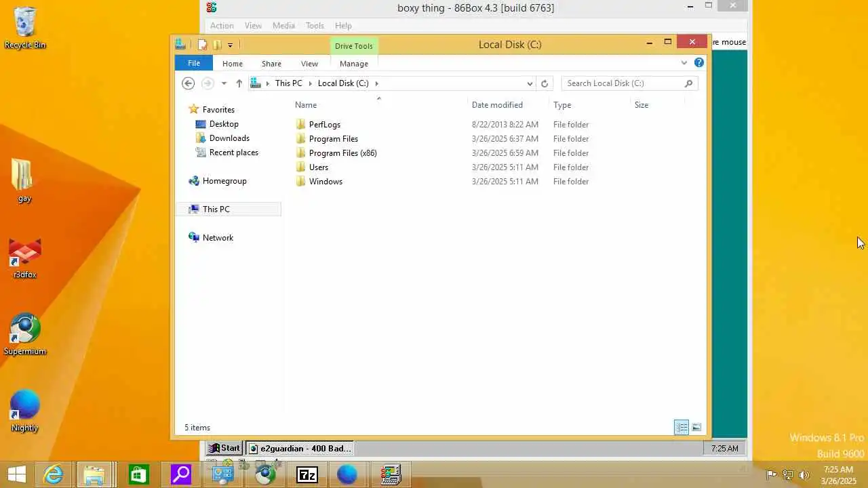Open the Manage ribbon tab
This screenshot has width=868, height=488.
point(354,63)
